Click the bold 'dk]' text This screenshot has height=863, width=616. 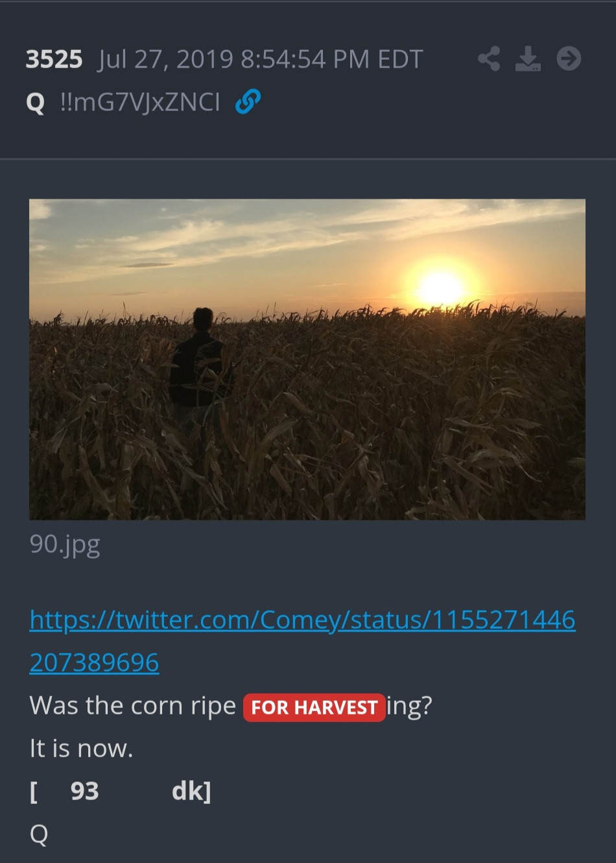[x=191, y=791]
